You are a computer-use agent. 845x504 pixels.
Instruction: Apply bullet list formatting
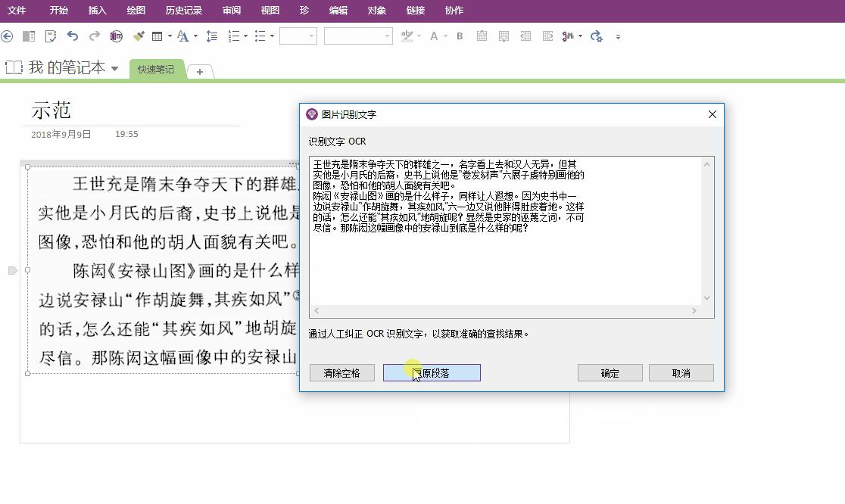pyautogui.click(x=260, y=36)
